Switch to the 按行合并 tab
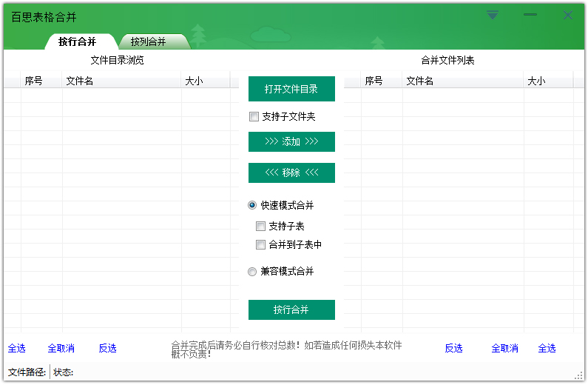588x385 pixels. point(77,41)
